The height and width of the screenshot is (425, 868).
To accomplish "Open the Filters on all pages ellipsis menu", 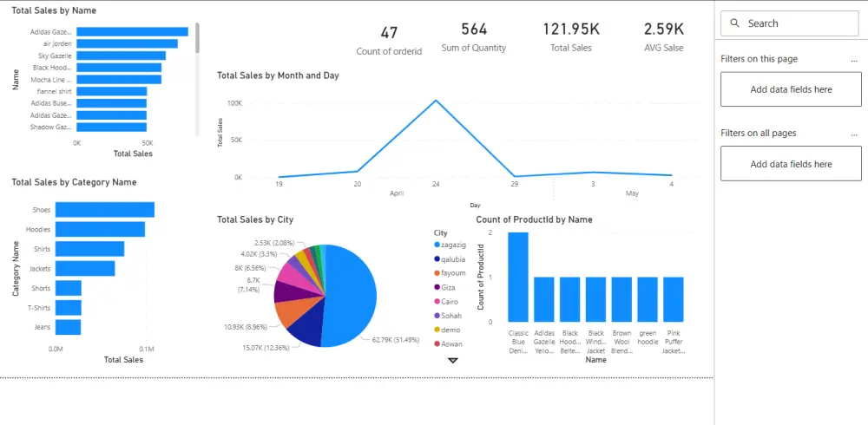I will click(x=854, y=134).
